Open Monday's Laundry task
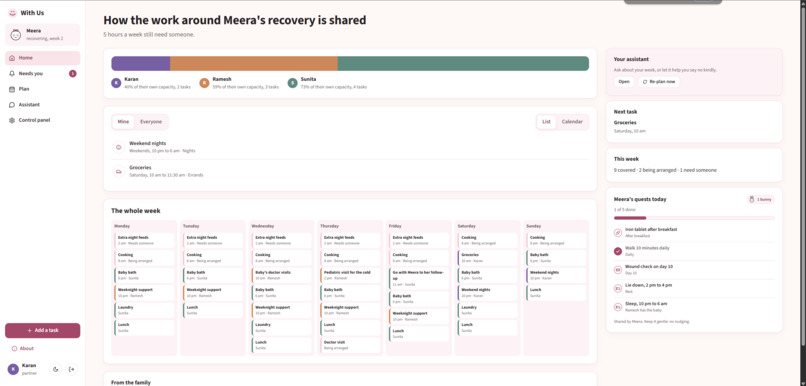806x386 pixels. [x=144, y=310]
